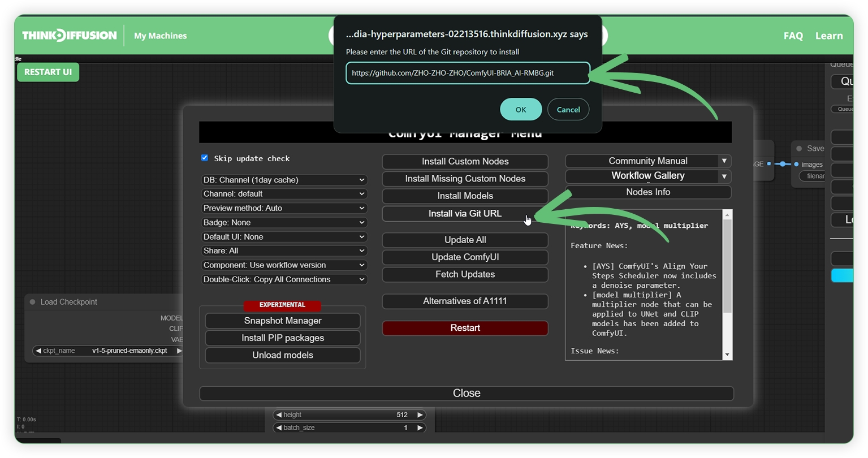This screenshot has height=458, width=868.
Task: Click the Update All button
Action: coord(465,240)
